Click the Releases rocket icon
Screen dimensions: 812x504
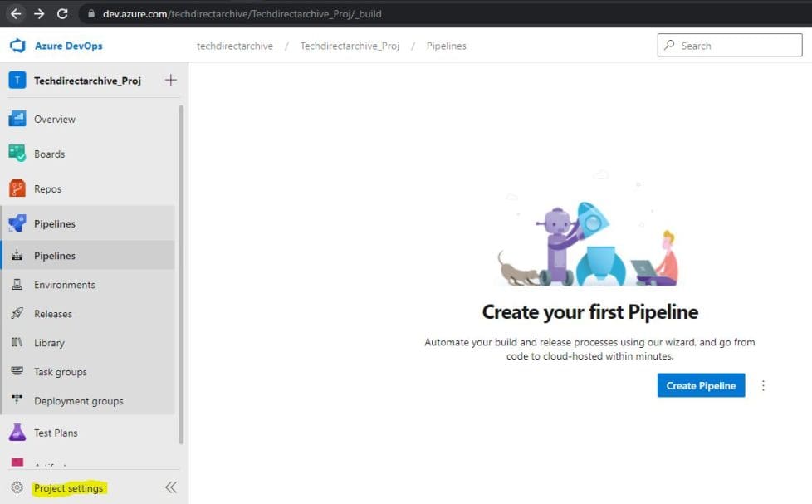(x=17, y=313)
